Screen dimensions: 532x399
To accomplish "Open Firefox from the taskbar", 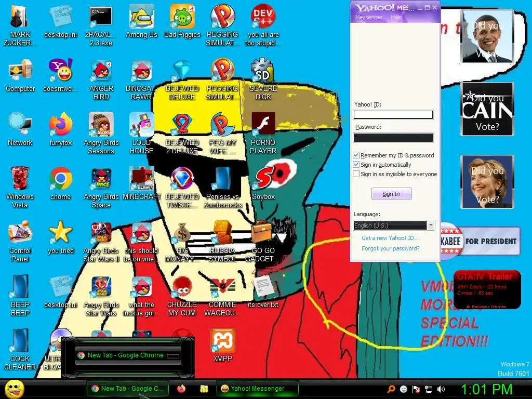I will (181, 389).
